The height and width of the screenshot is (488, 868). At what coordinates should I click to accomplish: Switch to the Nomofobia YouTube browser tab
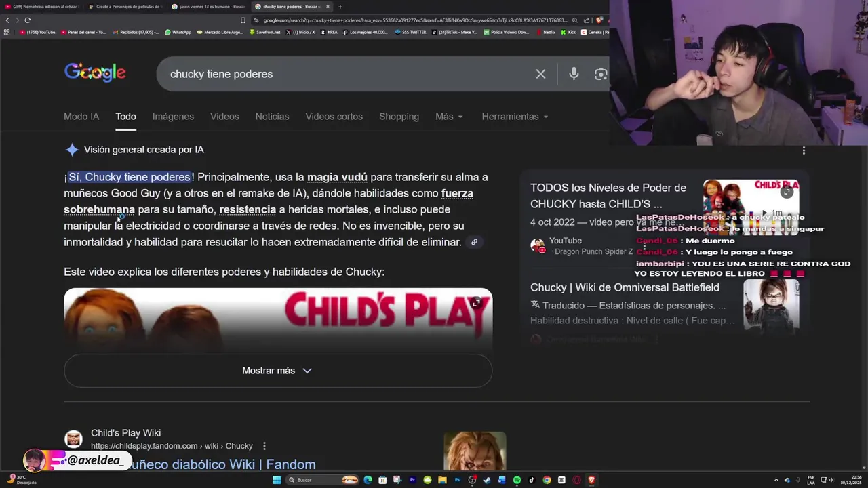tap(41, 7)
